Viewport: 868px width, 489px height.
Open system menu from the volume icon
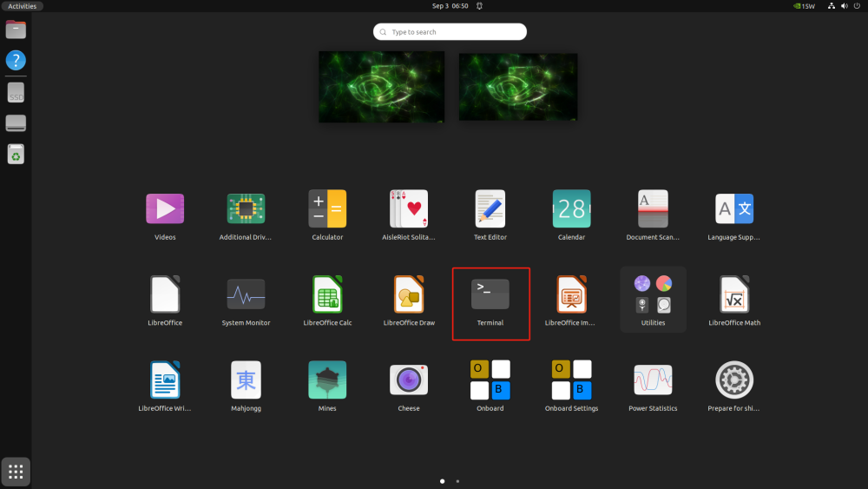[x=844, y=6]
